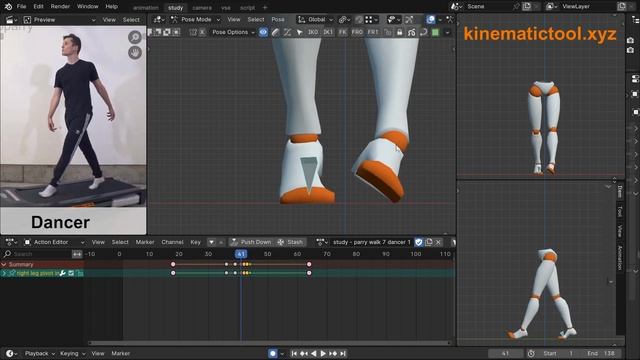640x360 pixels.
Task: Open the Keying dropdown in timeline footer
Action: pyautogui.click(x=72, y=353)
